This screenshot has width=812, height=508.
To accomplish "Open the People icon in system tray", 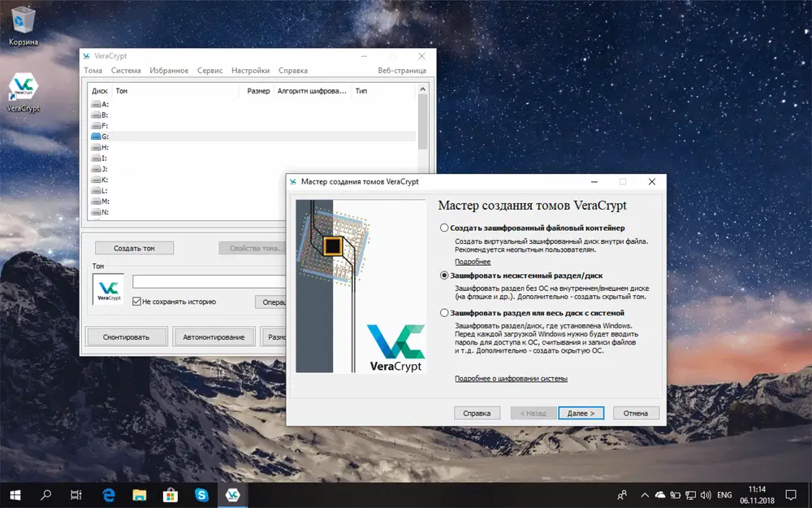I will tap(623, 495).
